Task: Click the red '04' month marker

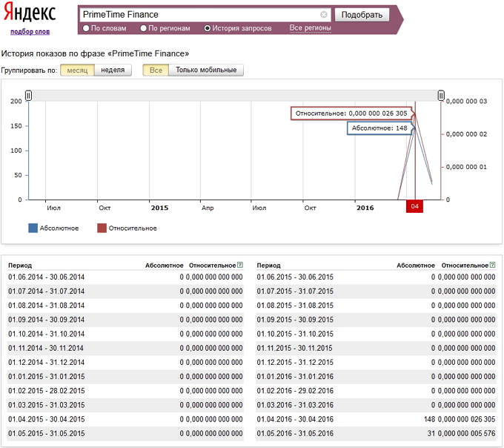Action: (x=414, y=206)
